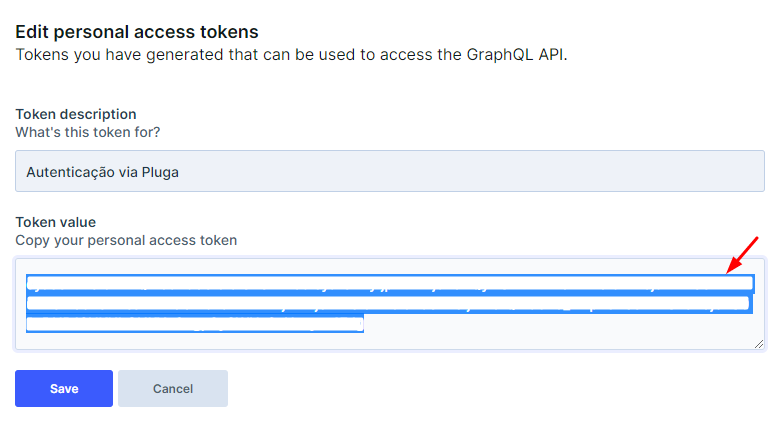Click the "Token value" label
This screenshot has width=776, height=424.
[56, 222]
